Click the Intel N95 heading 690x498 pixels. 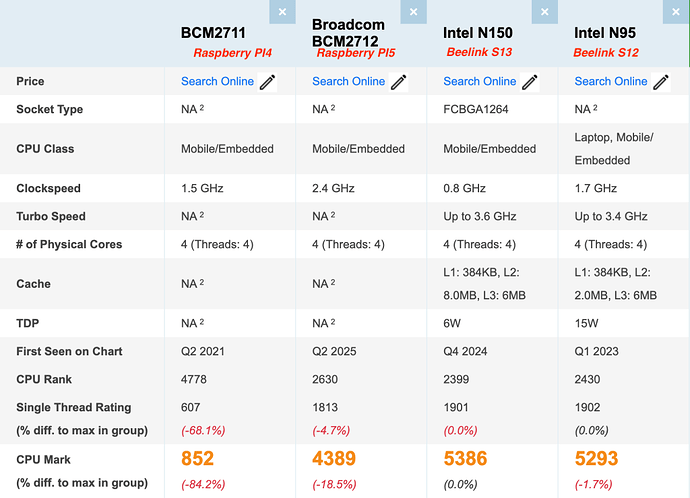coord(605,33)
